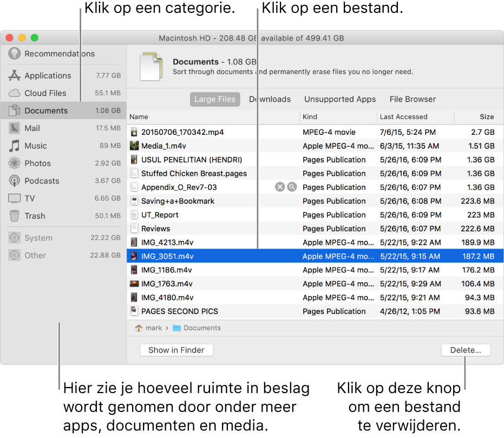Click the USUL PENELITIAN (HENDRI) file icon
This screenshot has width=504, height=438.
(x=134, y=159)
